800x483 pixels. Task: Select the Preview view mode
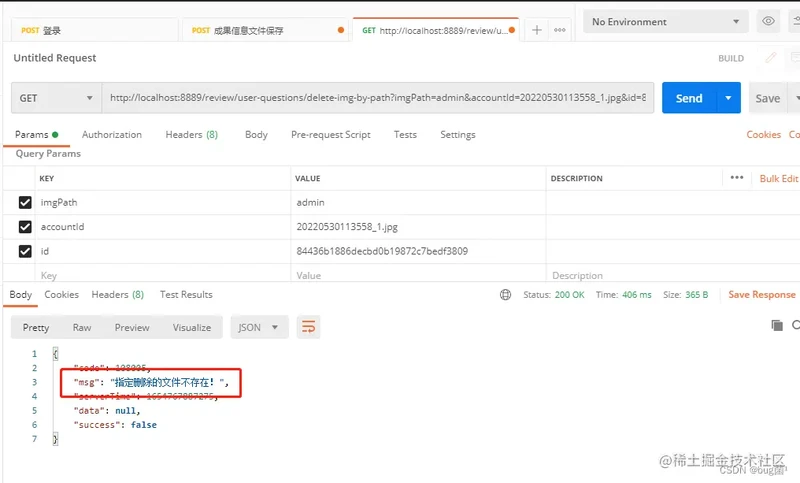click(132, 327)
